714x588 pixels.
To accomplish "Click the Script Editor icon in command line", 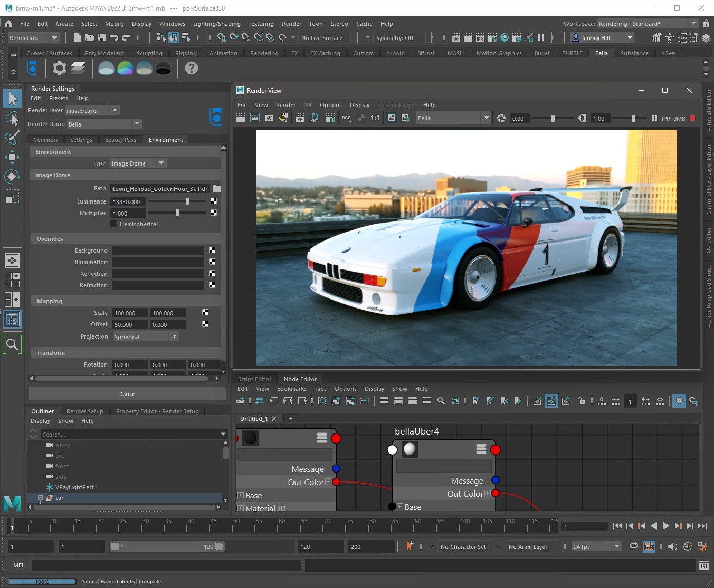I will tap(703, 565).
